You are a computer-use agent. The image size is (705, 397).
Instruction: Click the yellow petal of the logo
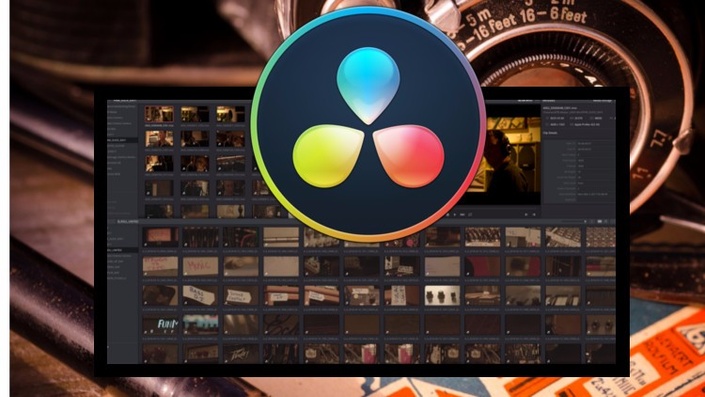[x=328, y=156]
